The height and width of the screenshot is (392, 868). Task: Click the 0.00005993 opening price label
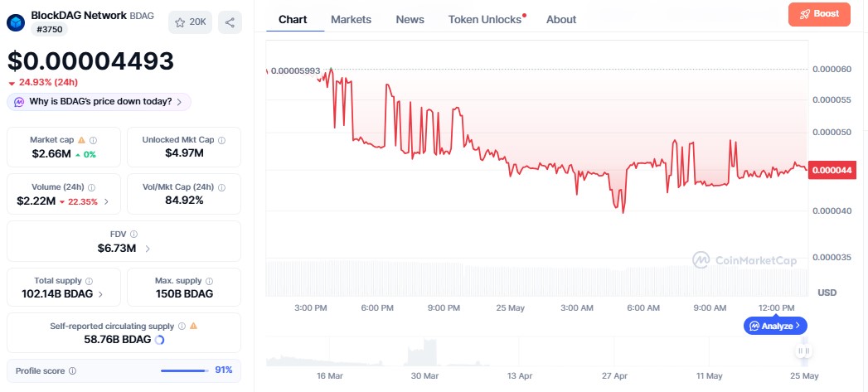[x=295, y=71]
